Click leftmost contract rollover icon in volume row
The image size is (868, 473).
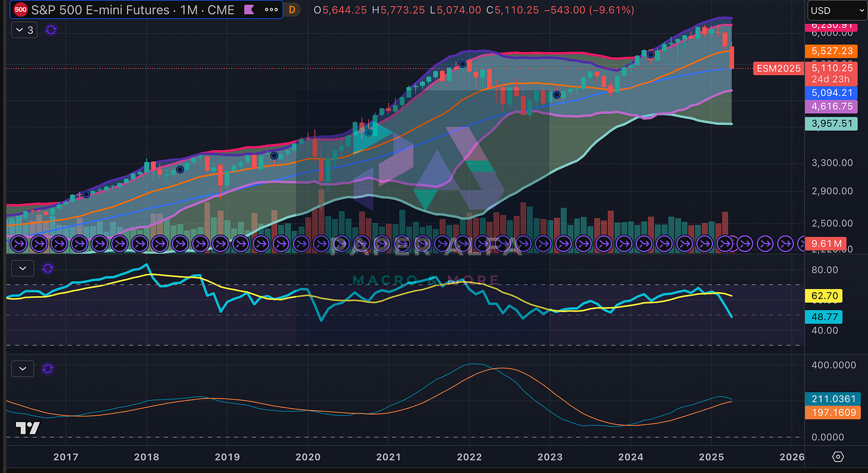point(18,243)
